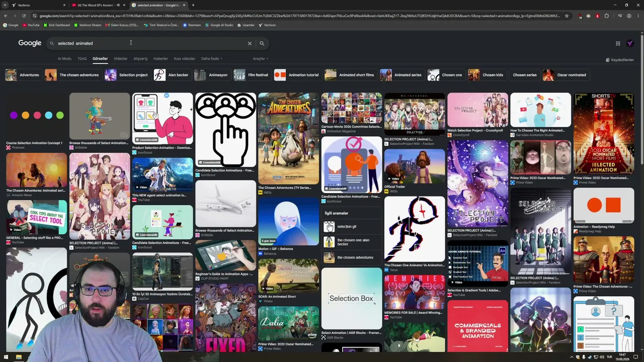
Task: Go back to the previous page
Action: tap(6, 16)
